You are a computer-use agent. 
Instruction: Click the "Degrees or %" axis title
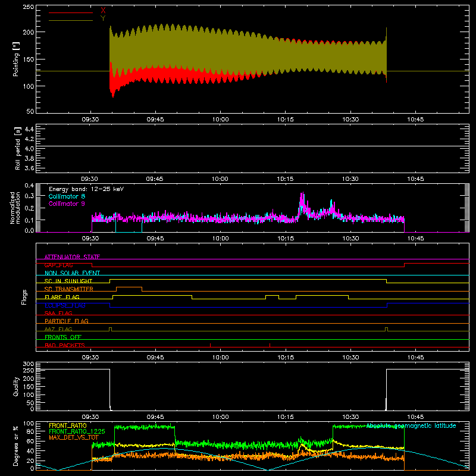pyautogui.click(x=16, y=446)
